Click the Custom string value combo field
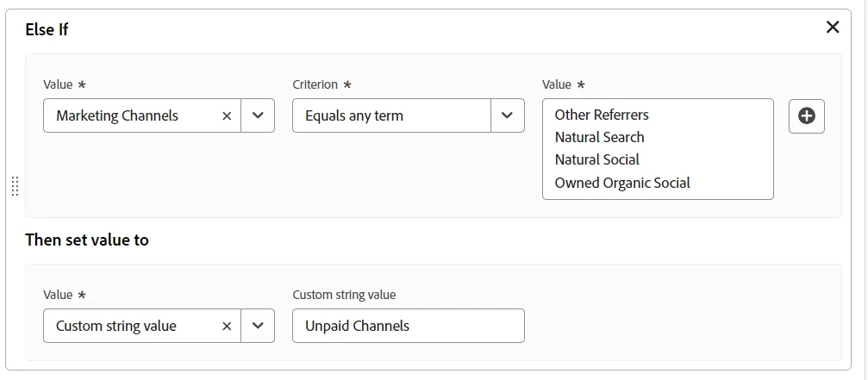 point(129,327)
